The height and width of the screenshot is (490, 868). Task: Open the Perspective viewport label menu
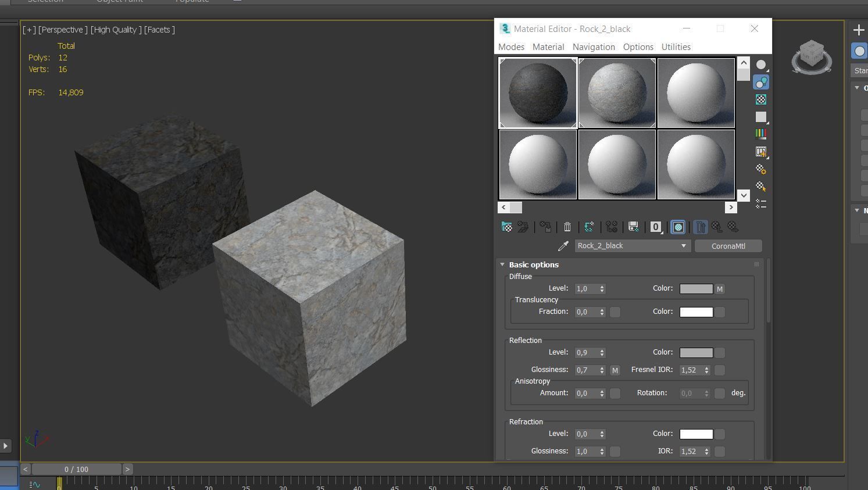(63, 30)
